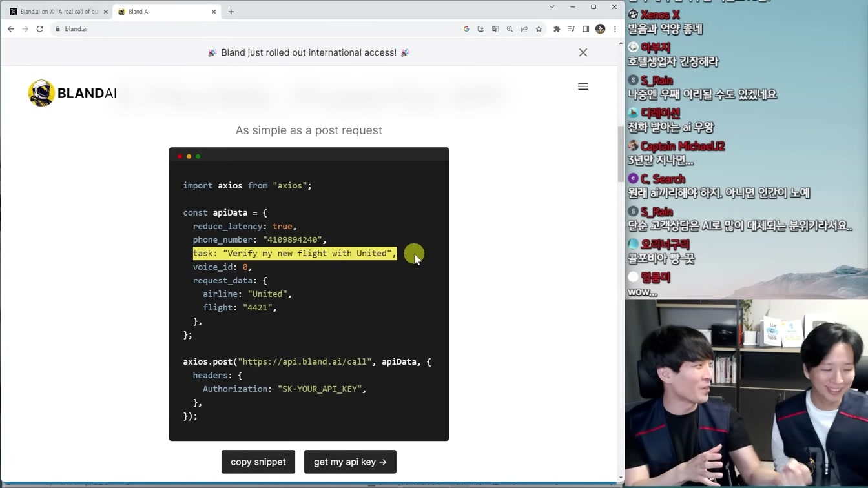Click the voice_id: 0 code line
This screenshot has width=868, height=488.
(222, 267)
